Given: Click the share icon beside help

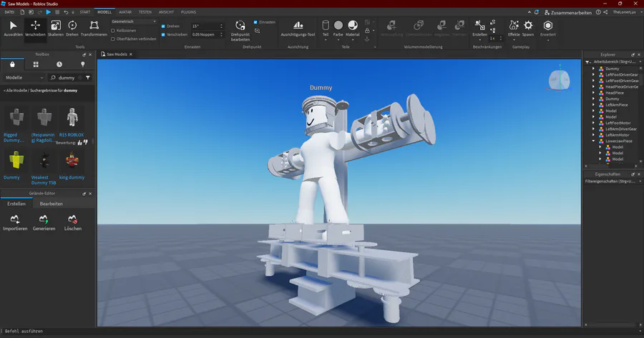Looking at the screenshot, I should (605, 12).
